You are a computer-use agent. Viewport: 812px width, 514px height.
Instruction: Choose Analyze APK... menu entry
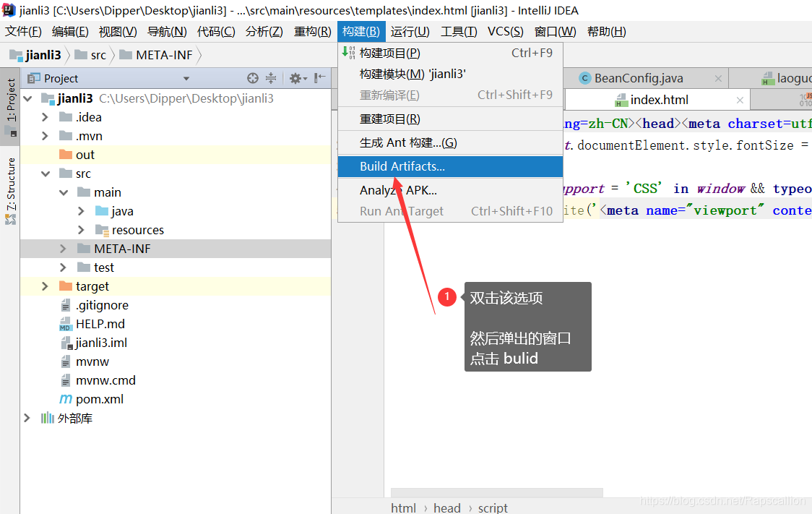[451, 190]
